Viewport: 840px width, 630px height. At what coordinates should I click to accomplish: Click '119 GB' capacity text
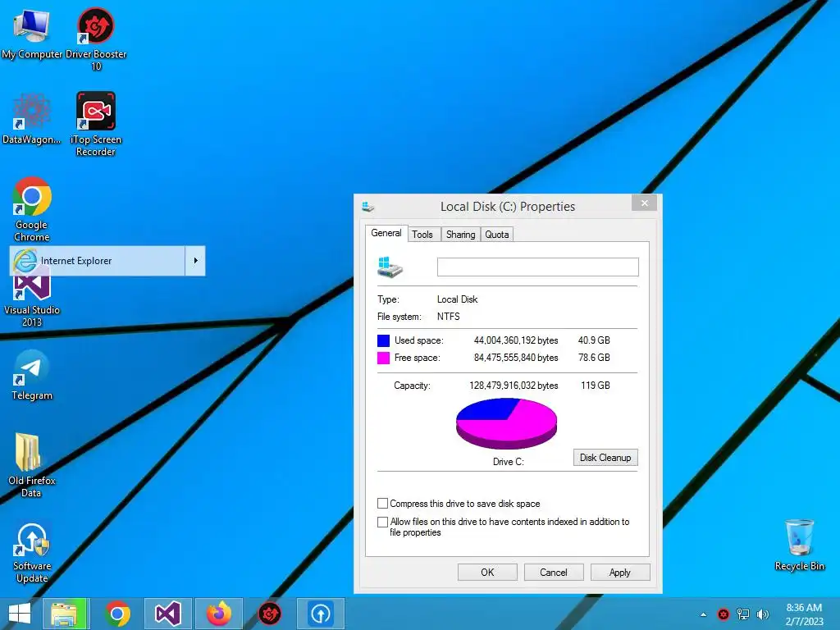click(x=596, y=386)
